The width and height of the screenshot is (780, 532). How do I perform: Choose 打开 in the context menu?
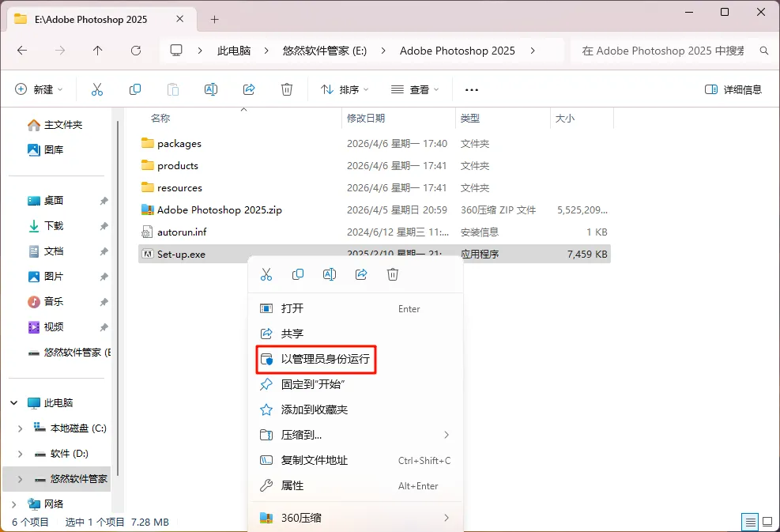tap(356, 308)
